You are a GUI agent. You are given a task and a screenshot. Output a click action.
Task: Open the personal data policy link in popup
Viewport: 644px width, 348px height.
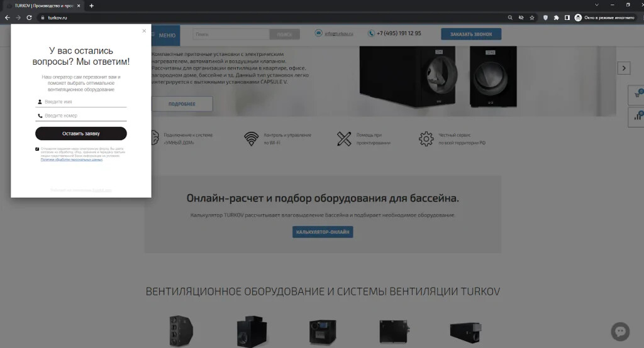point(72,160)
